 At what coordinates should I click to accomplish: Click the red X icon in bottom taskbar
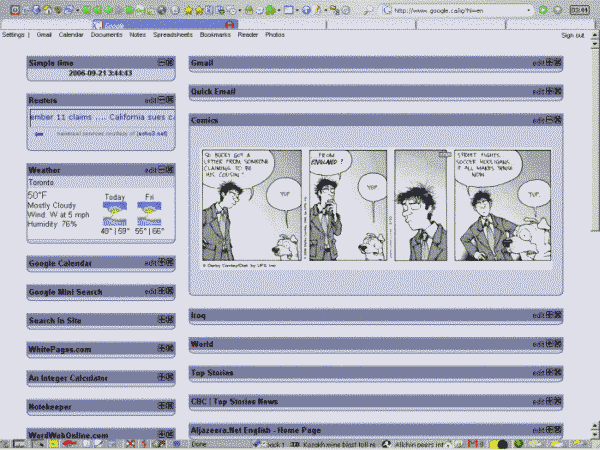point(130,444)
